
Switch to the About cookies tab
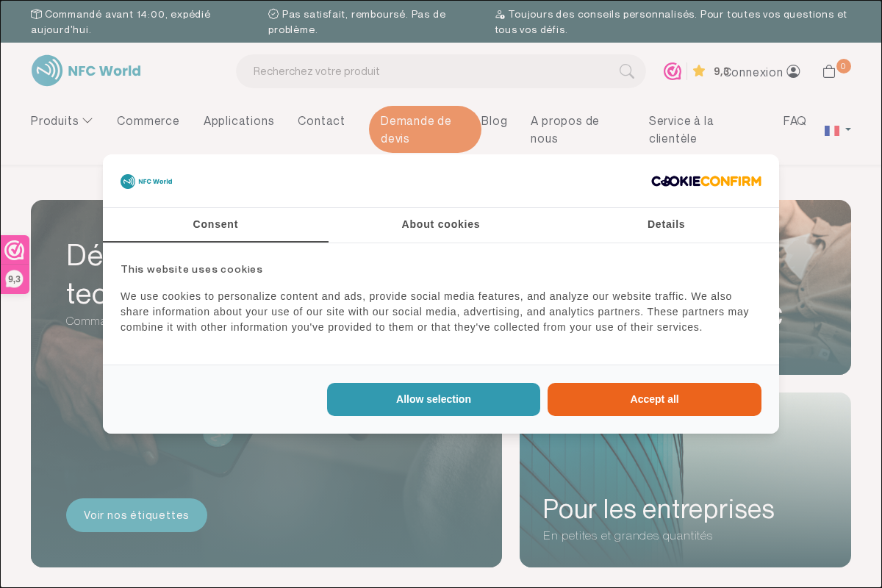coord(440,224)
